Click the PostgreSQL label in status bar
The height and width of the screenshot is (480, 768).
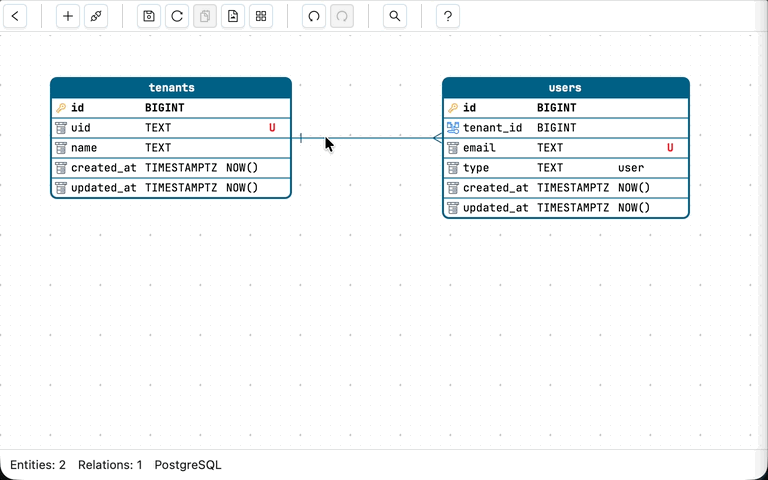[x=188, y=465]
